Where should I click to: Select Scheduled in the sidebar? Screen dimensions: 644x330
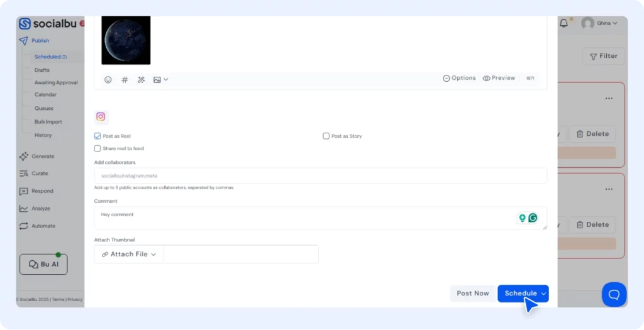50,57
